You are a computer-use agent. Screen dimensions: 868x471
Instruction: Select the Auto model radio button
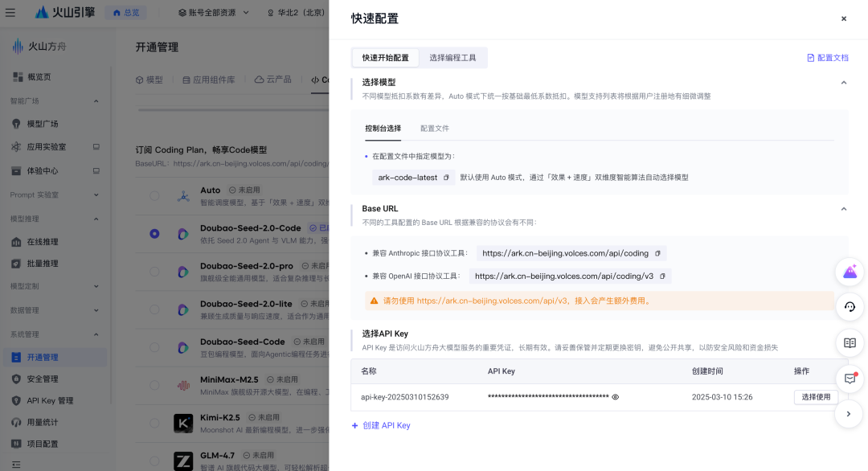pyautogui.click(x=154, y=195)
